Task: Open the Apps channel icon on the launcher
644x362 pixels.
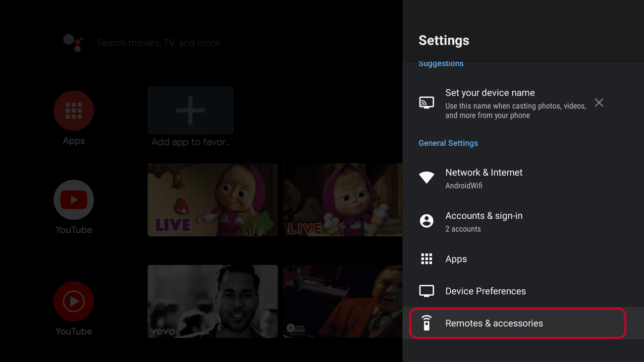Action: (73, 110)
